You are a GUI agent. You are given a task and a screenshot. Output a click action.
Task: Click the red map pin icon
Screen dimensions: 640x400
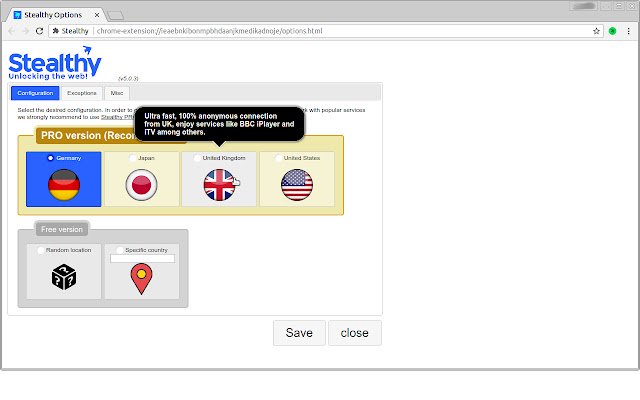click(x=141, y=279)
